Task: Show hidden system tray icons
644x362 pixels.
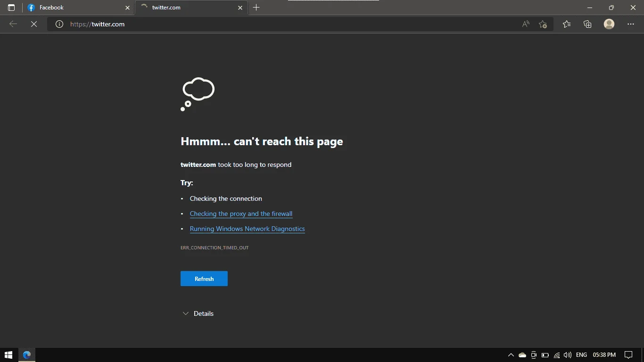Action: 511,355
